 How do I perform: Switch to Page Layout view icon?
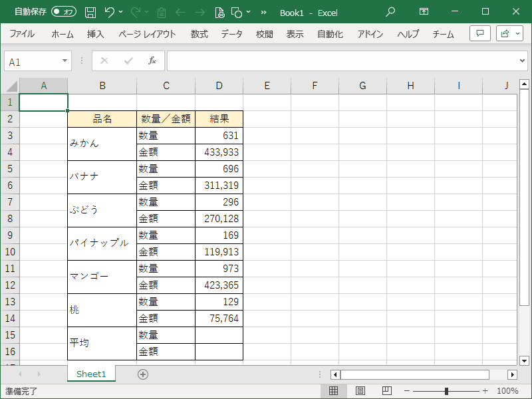coord(360,391)
